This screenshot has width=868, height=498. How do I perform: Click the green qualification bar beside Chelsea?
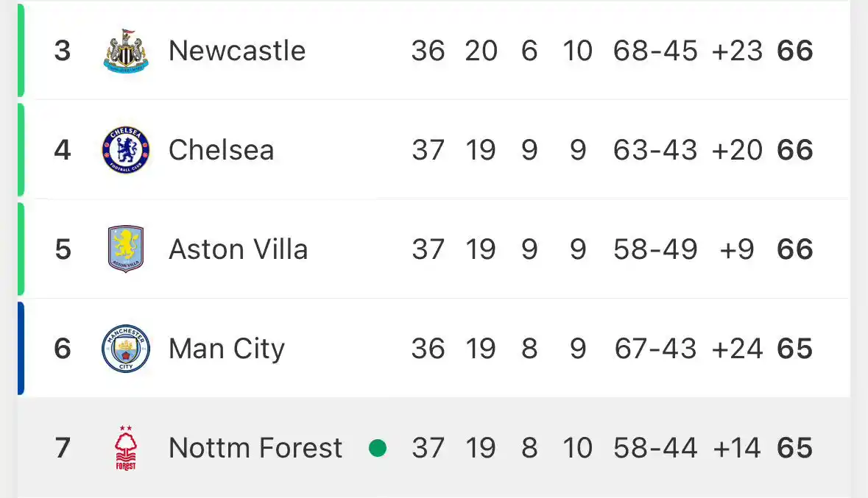(x=21, y=150)
